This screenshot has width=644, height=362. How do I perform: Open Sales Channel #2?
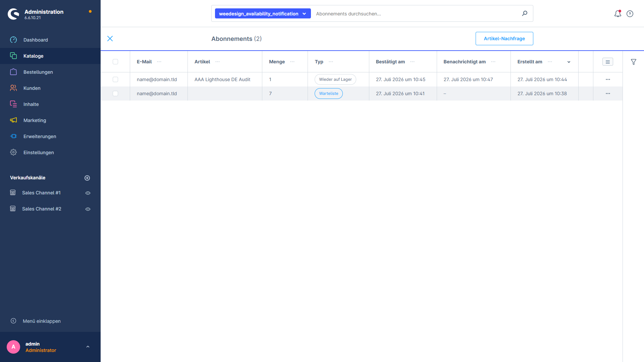(42, 209)
